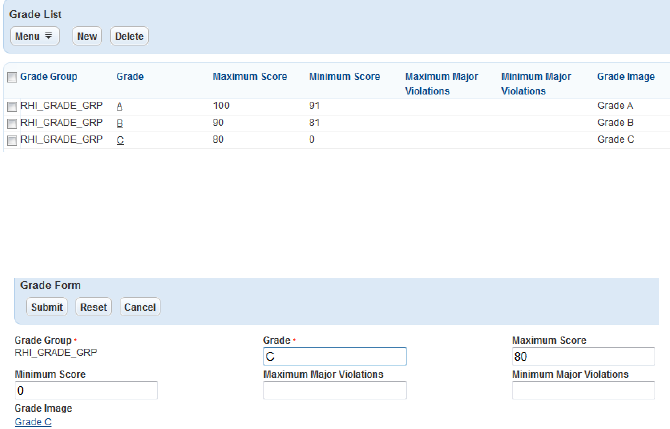The height and width of the screenshot is (429, 670).
Task: Open the Menu dropdown button
Action: (35, 36)
